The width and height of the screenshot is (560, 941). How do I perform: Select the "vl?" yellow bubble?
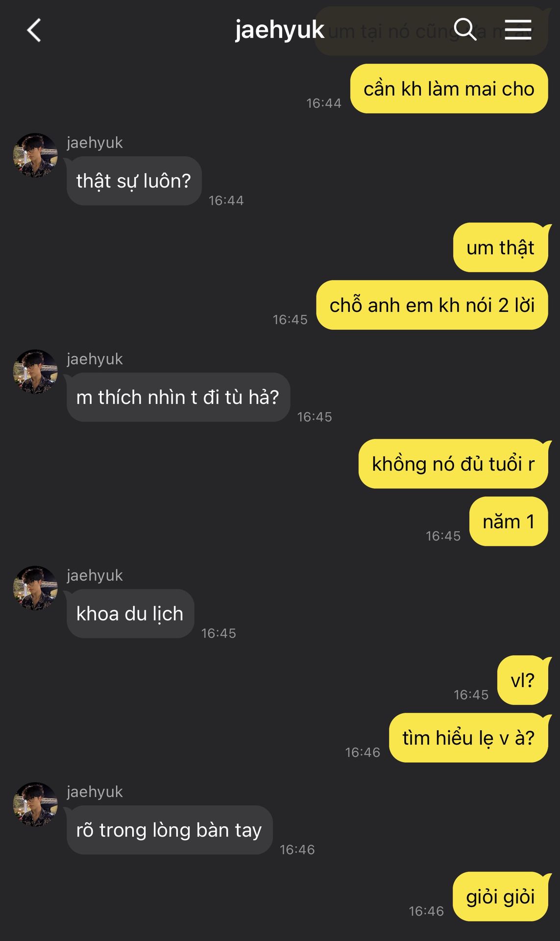tap(522, 680)
